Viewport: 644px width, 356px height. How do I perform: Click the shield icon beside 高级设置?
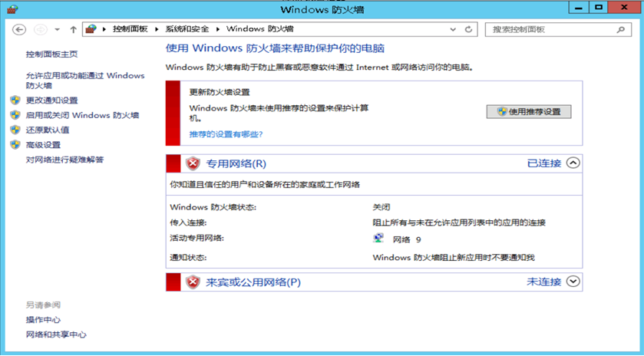[15, 144]
